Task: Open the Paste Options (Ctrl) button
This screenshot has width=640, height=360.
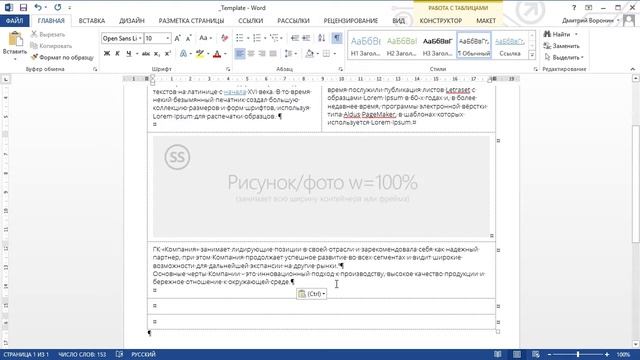Action: 311,294
